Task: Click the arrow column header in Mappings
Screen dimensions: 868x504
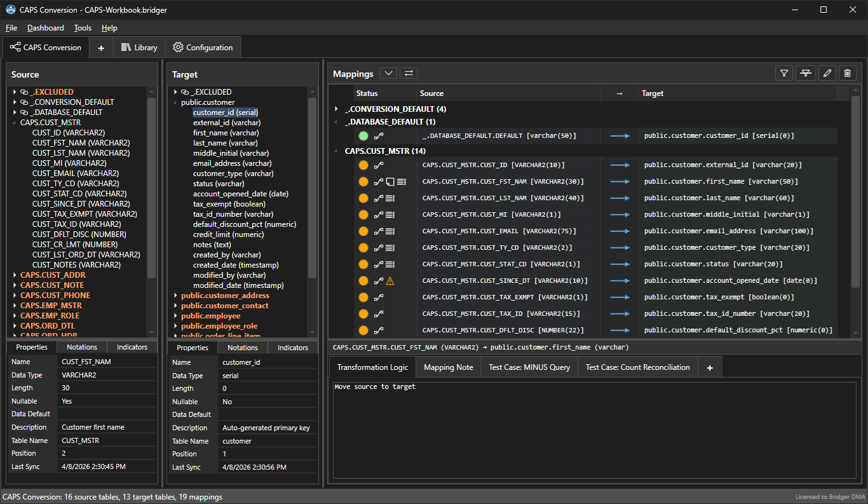Action: point(620,93)
